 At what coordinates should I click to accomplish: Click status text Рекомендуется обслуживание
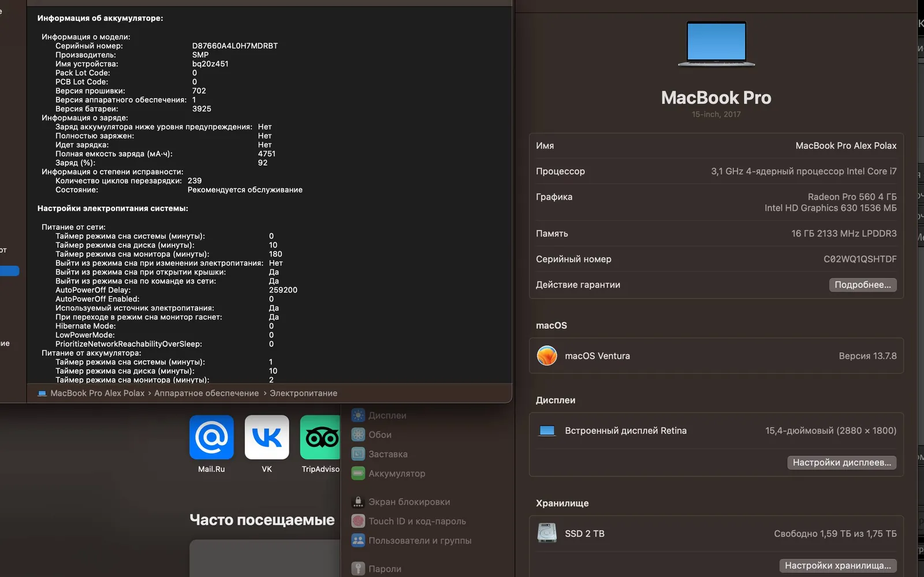[245, 189]
